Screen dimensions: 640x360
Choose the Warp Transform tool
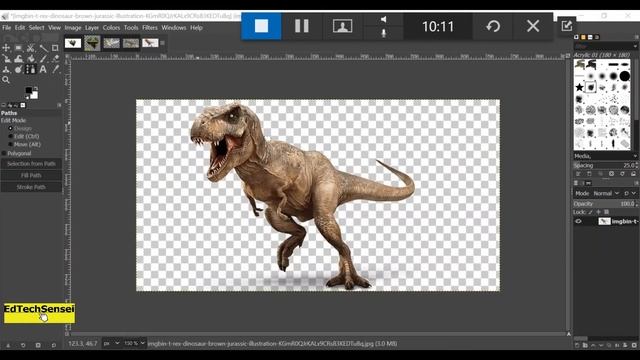[18, 59]
